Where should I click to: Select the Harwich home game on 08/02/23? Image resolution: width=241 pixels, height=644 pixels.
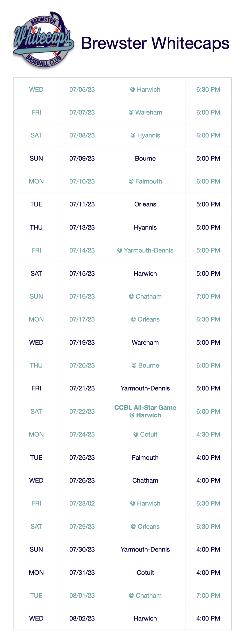click(x=145, y=619)
